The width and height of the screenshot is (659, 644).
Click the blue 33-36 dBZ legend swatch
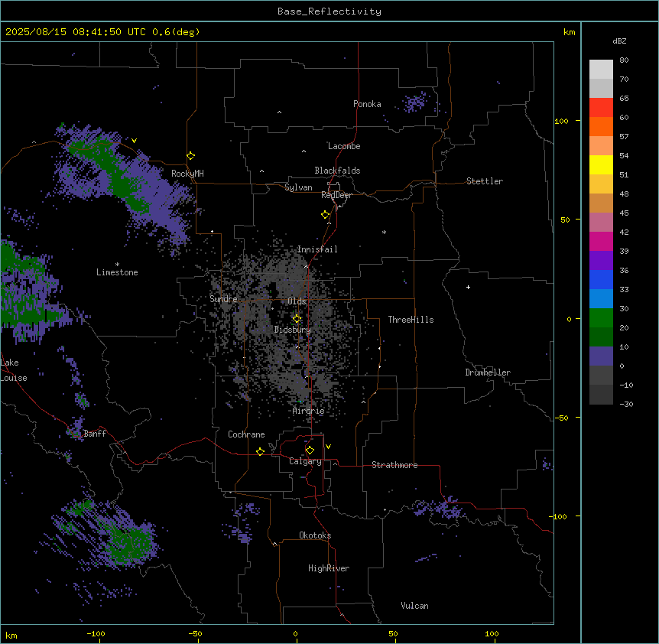tap(601, 279)
